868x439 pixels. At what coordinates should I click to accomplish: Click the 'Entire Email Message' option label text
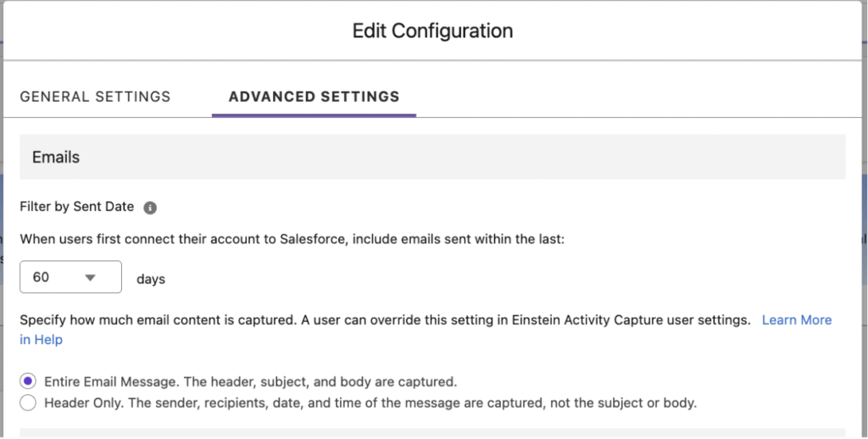[x=251, y=381]
